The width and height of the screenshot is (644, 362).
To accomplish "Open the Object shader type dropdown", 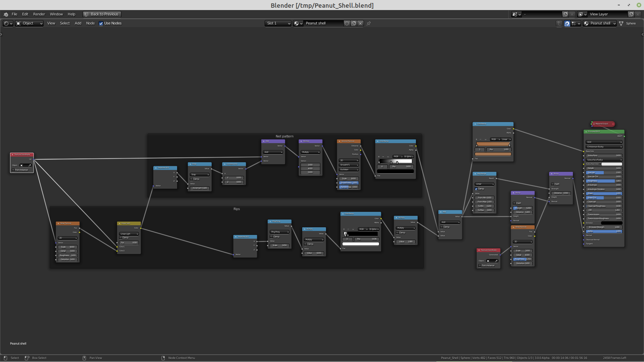I will coord(30,23).
